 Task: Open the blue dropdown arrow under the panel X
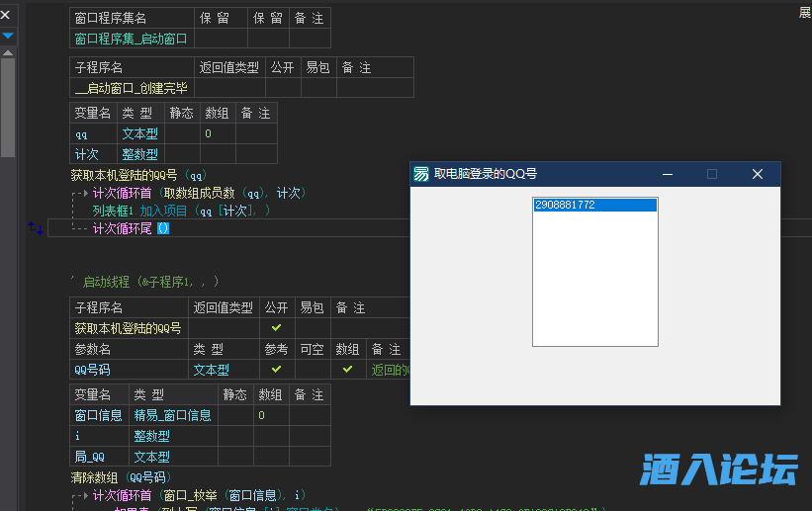coord(8,37)
